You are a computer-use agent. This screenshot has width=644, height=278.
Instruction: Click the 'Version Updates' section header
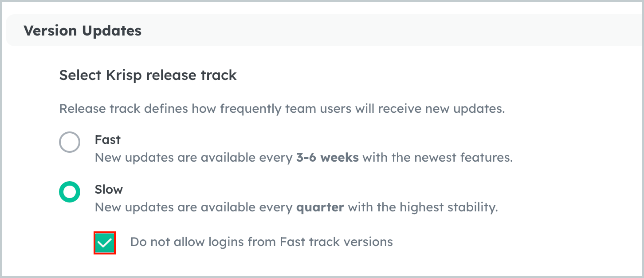point(83,30)
